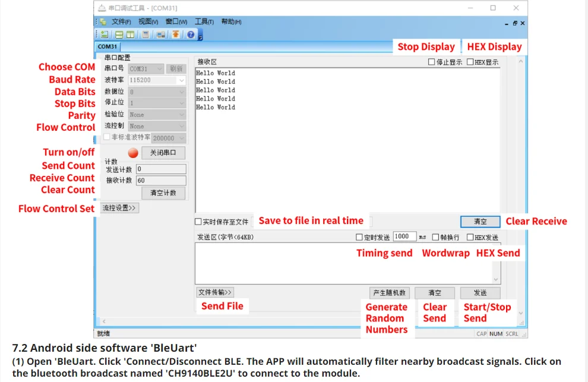
Task: Tick the 非标准波特率 checkbox
Action: [x=107, y=137]
